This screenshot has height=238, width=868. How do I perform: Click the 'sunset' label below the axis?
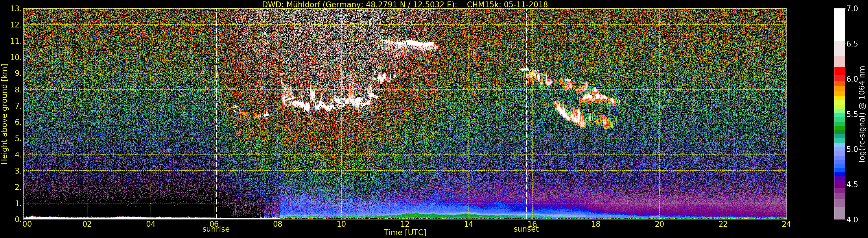(526, 229)
